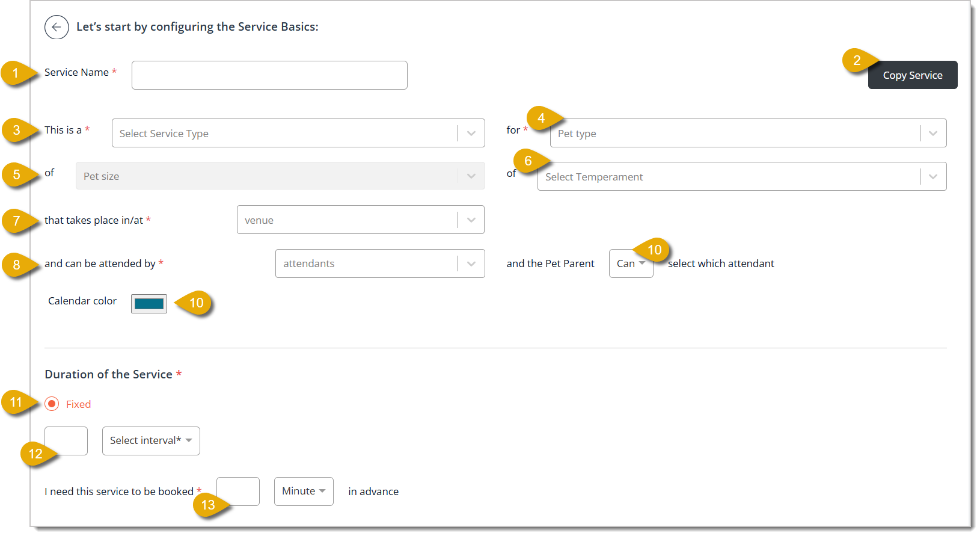980x536 pixels.
Task: Click the booking advance number field
Action: (x=238, y=491)
